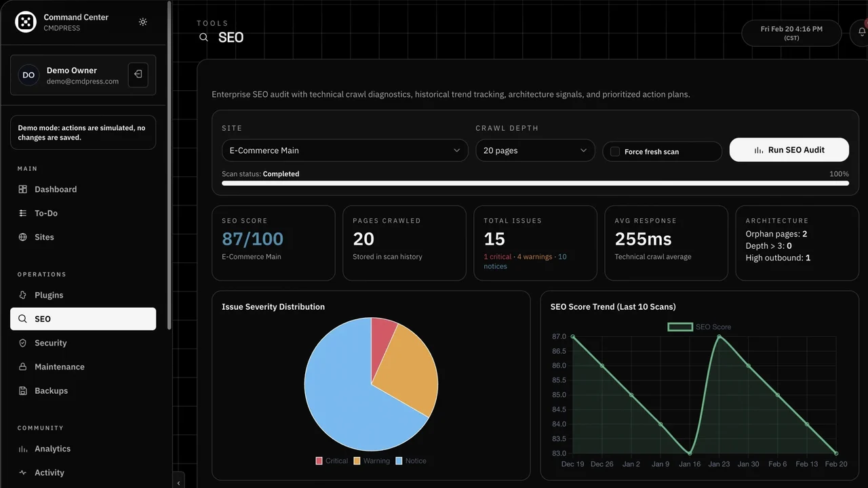Click the 1 critical text
The image size is (868, 488).
coord(497,257)
